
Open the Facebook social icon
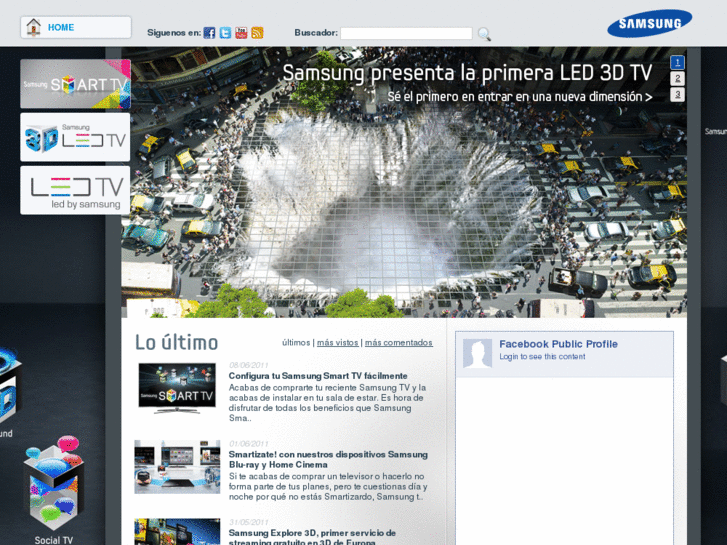[209, 33]
